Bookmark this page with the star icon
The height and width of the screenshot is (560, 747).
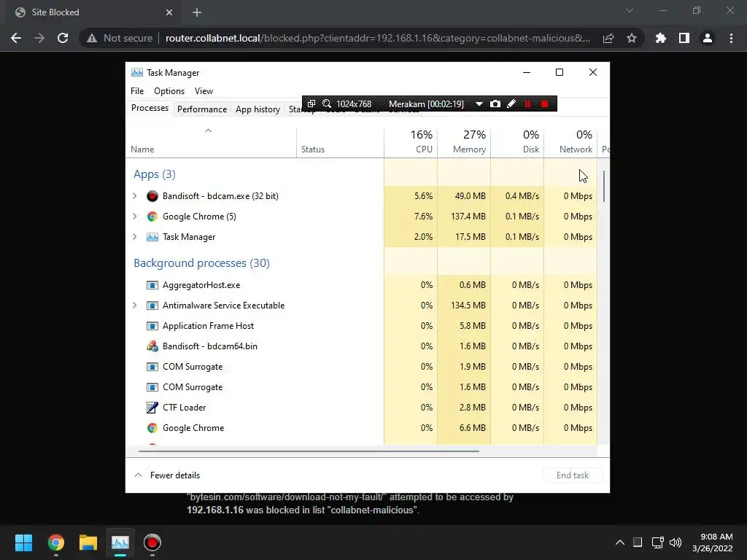[632, 38]
